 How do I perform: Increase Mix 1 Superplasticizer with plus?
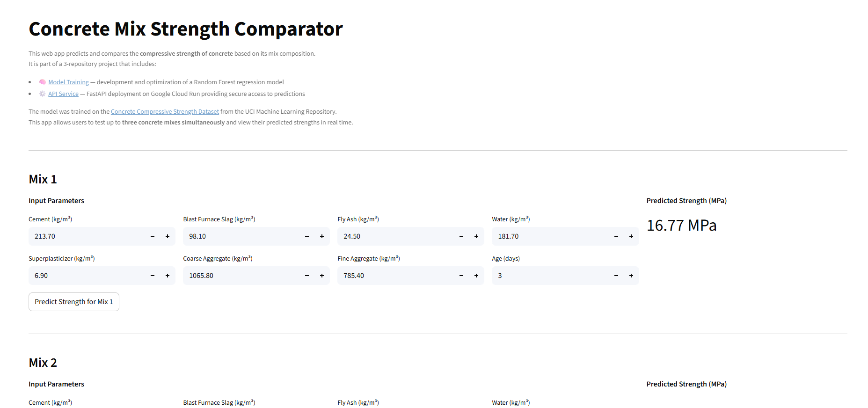168,276
